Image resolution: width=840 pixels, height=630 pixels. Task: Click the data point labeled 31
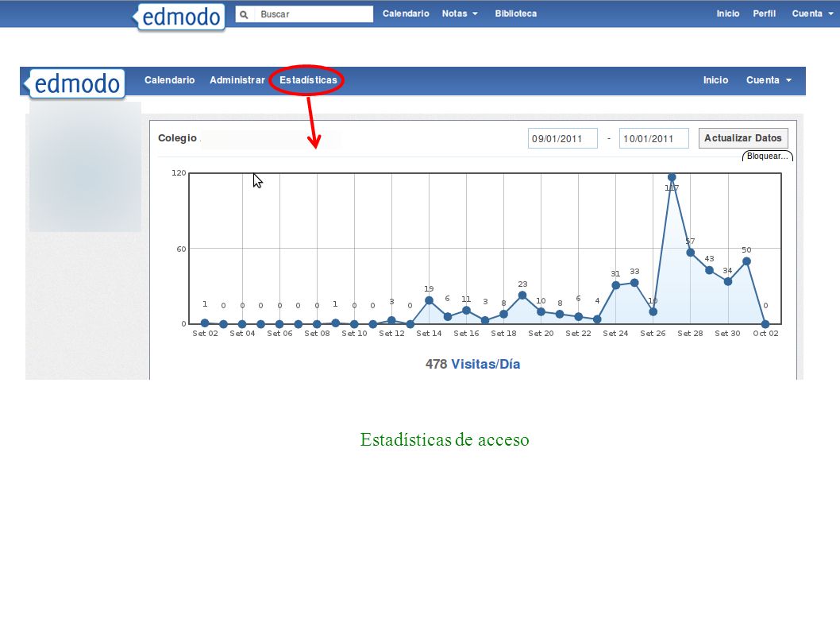click(x=615, y=285)
